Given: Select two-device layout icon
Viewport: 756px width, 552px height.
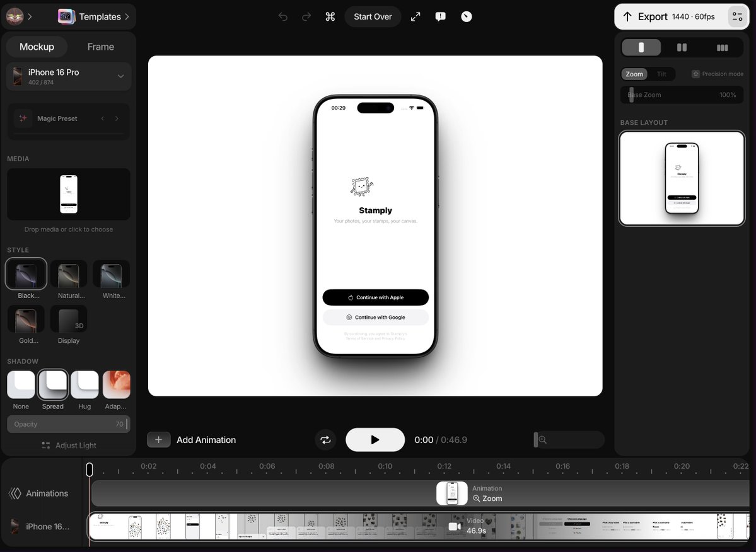Looking at the screenshot, I should coord(682,47).
